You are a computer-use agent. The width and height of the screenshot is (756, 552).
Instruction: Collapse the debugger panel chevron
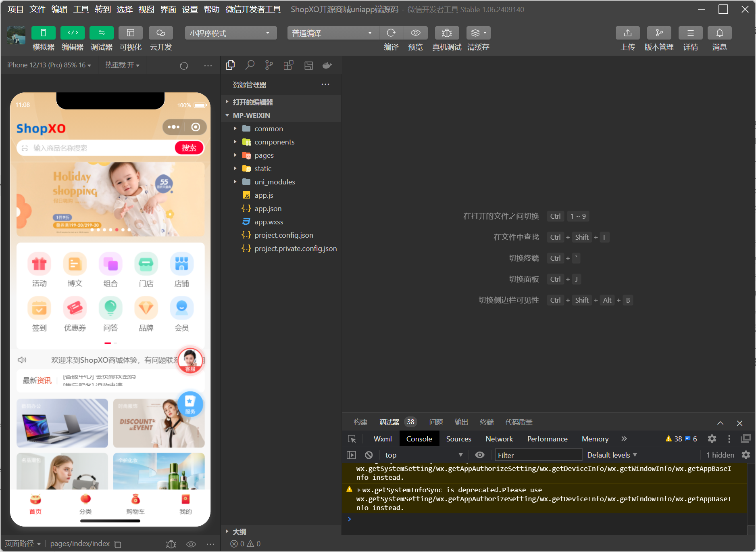(x=720, y=423)
